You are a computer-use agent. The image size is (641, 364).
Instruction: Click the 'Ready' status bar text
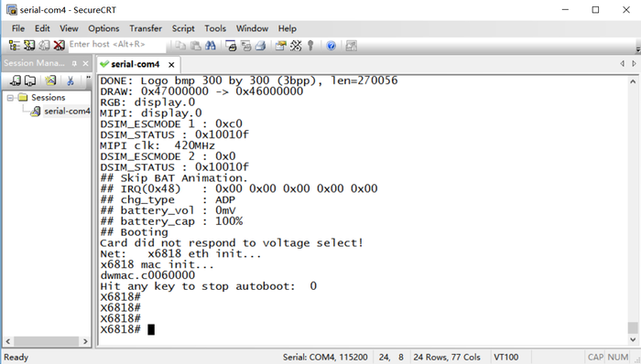pyautogui.click(x=16, y=358)
